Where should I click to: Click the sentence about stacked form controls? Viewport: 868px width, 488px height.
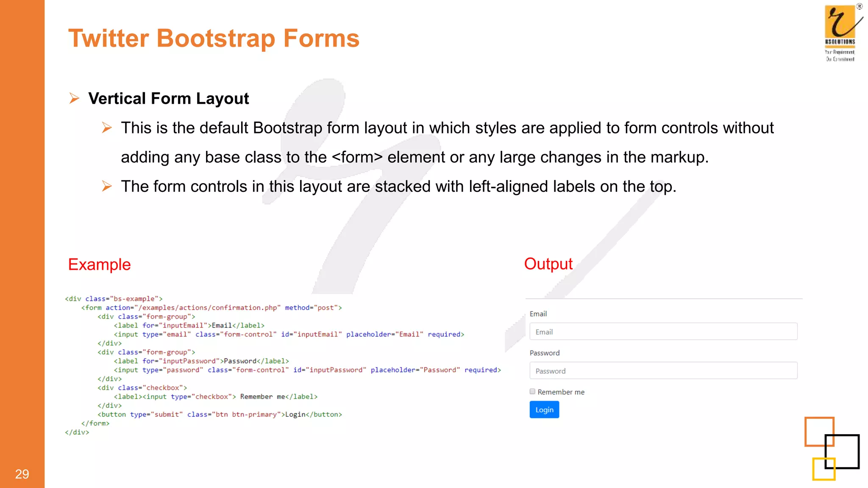(x=398, y=186)
